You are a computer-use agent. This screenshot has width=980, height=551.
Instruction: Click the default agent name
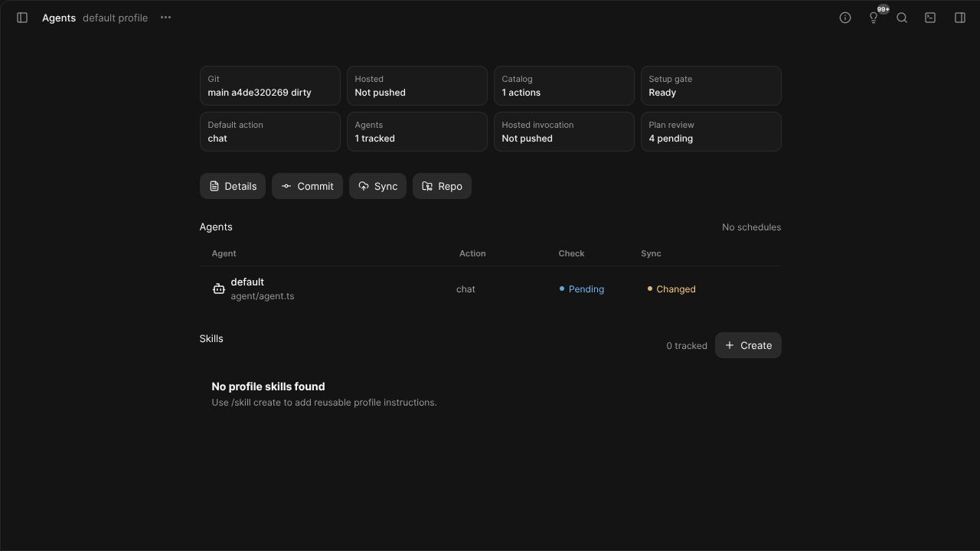pos(247,282)
